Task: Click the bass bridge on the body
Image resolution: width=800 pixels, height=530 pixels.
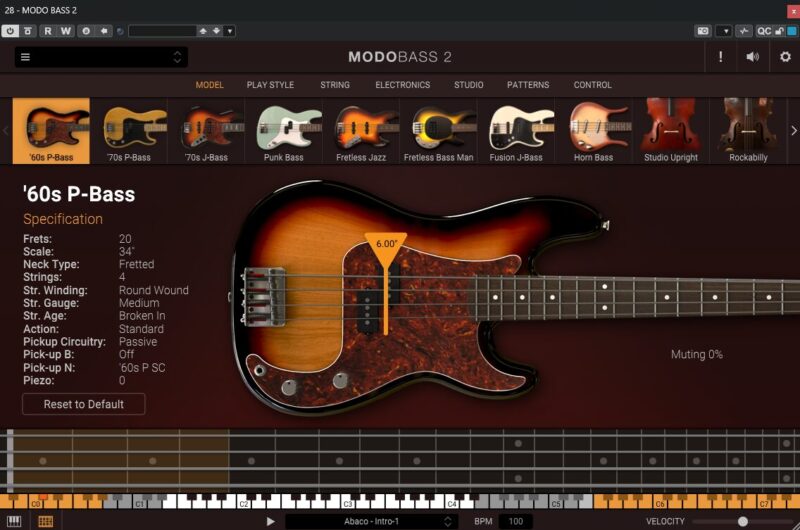Action: [263, 297]
